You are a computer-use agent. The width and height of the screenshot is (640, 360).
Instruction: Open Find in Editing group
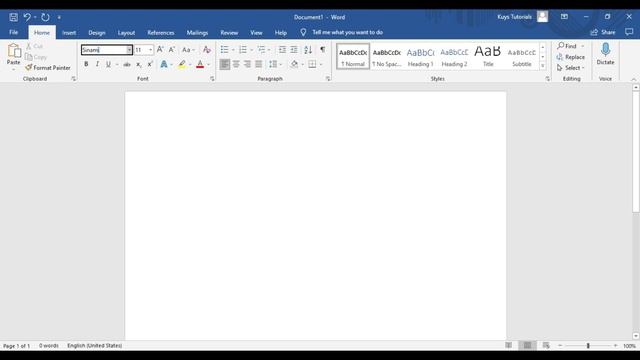(x=567, y=46)
